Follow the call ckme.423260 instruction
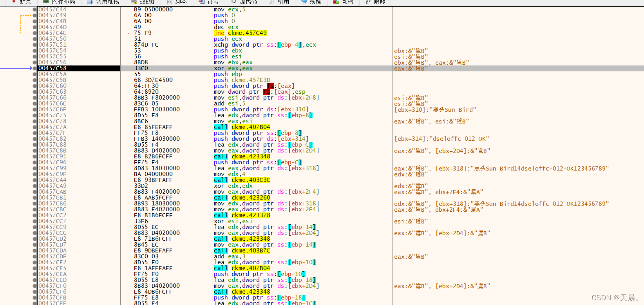 [x=242, y=198]
